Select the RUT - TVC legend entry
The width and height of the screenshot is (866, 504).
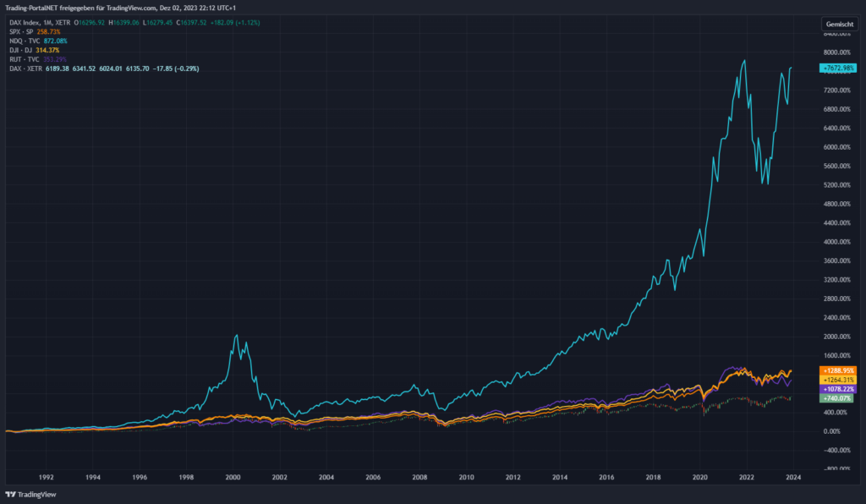(22, 59)
